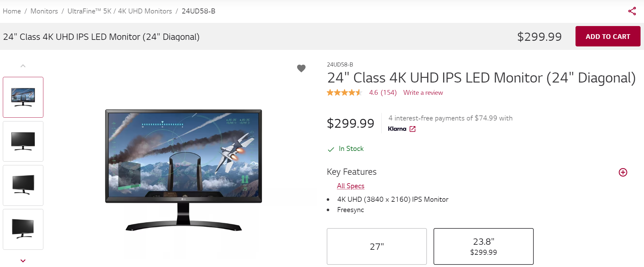Expand Key Features with plus icon

point(623,172)
